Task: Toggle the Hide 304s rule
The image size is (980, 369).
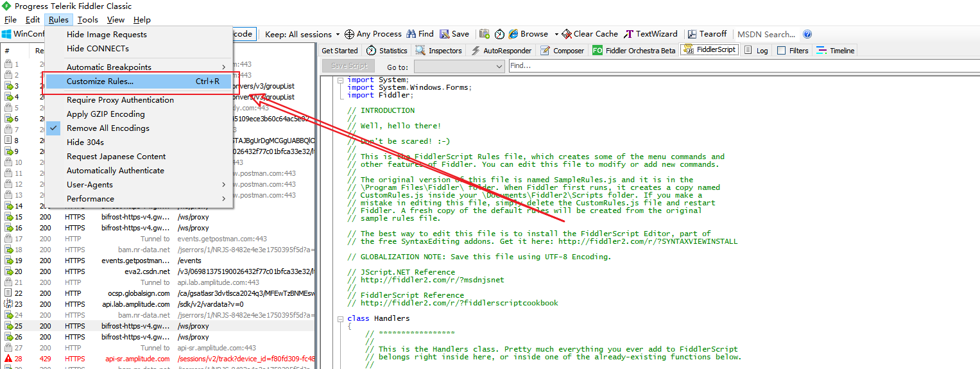Action: coord(139,142)
